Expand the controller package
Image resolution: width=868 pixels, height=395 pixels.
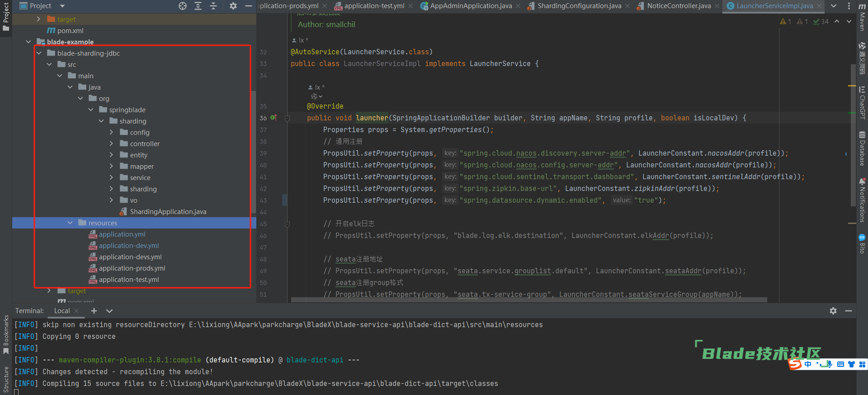[112, 143]
